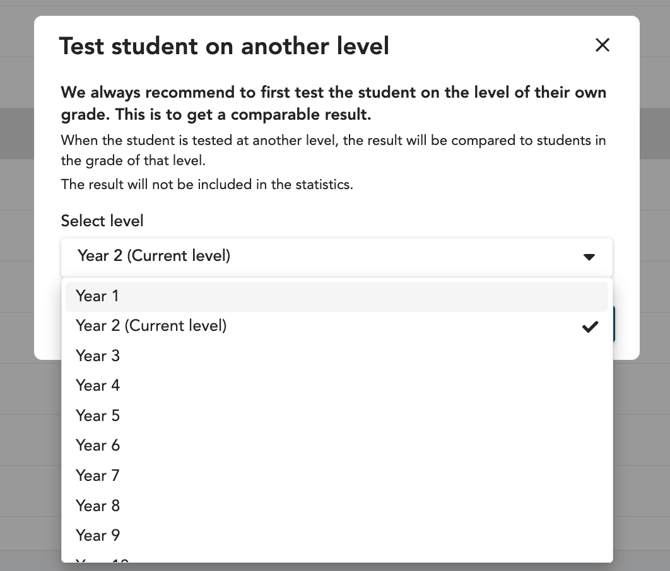Click the teal button edge behind dropdown
The width and height of the screenshot is (670, 571).
(614, 325)
